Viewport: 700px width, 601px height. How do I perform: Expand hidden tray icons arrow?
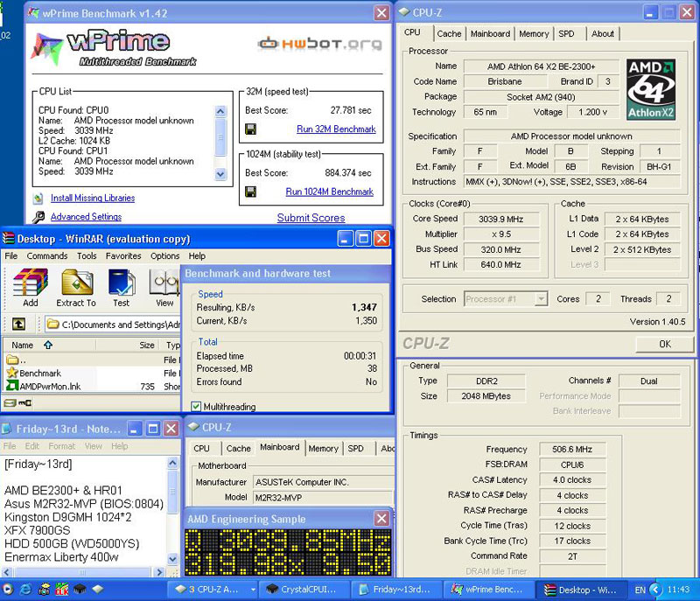[x=655, y=590]
